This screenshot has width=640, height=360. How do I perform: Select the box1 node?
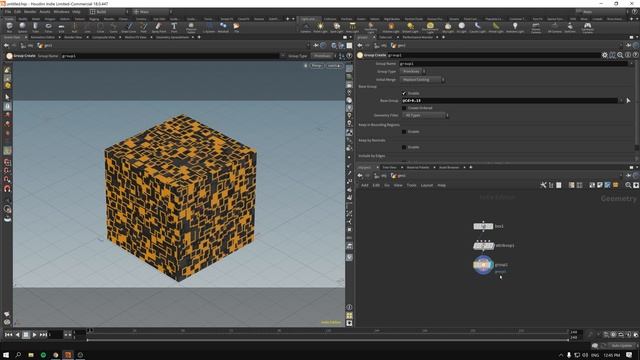point(483,226)
